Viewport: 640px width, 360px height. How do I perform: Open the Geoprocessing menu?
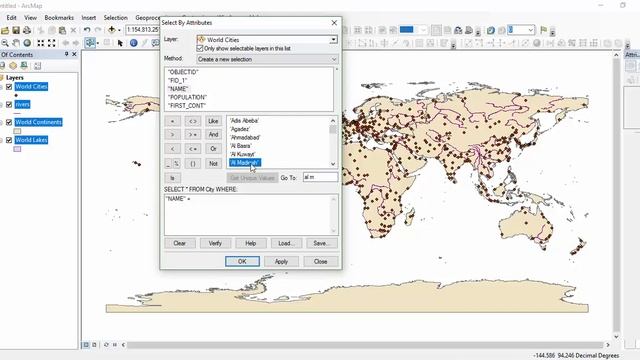pos(147,18)
